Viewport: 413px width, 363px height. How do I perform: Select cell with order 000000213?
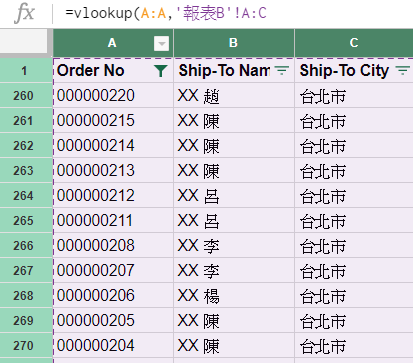(x=113, y=170)
